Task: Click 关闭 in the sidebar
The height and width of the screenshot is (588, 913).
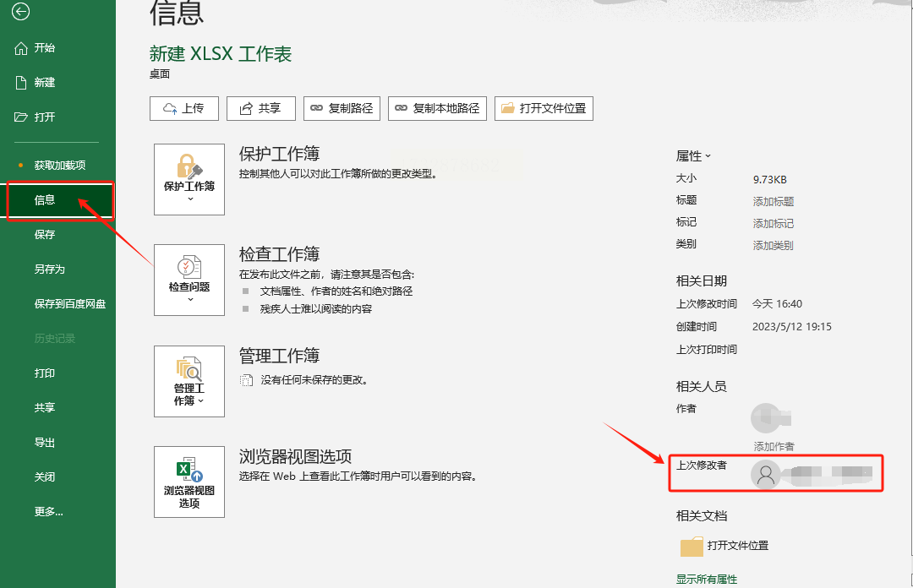Action: [44, 476]
